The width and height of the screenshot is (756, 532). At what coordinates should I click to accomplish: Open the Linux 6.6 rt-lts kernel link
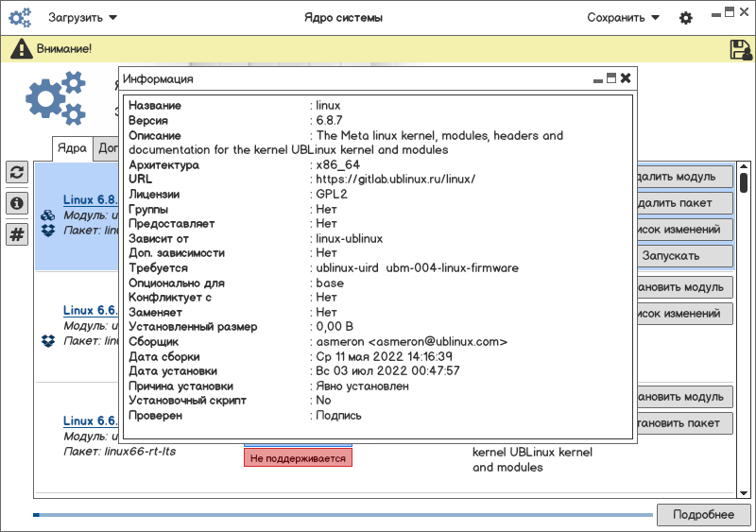[x=91, y=420]
